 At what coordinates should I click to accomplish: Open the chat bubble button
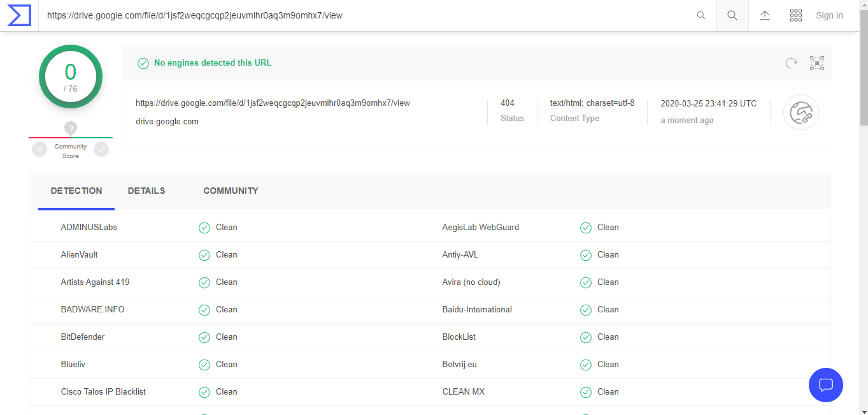coord(826,385)
